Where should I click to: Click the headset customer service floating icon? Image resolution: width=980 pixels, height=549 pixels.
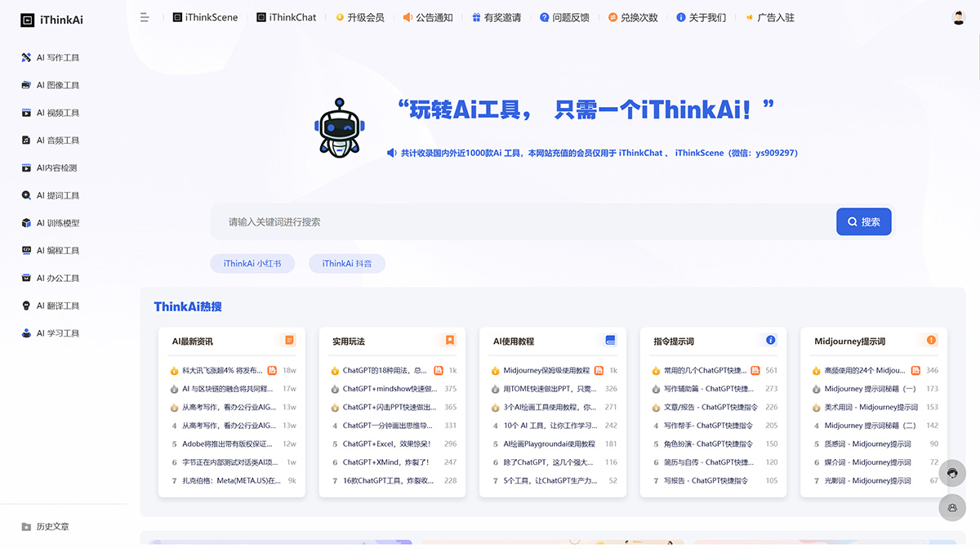pos(952,473)
